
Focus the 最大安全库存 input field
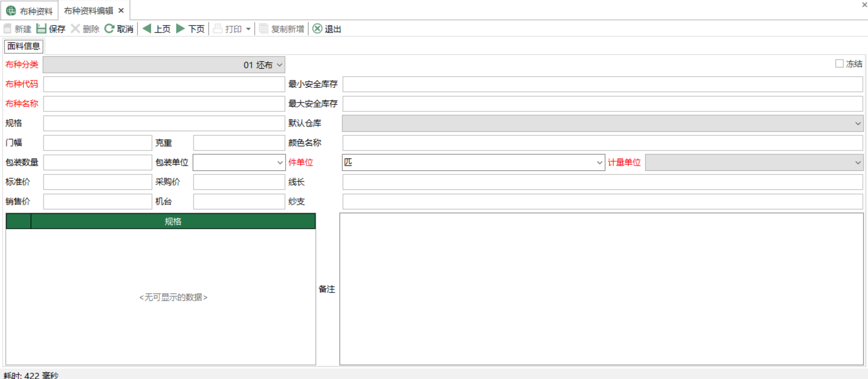(602, 104)
